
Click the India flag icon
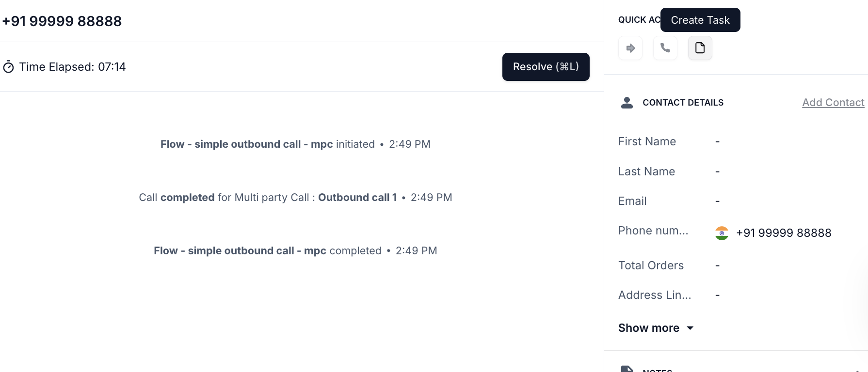pos(722,233)
